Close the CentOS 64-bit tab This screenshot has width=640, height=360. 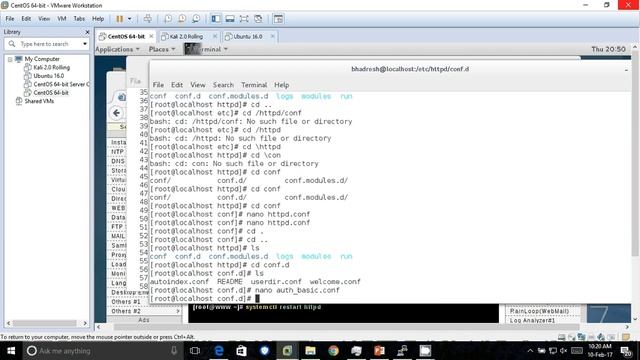151,36
